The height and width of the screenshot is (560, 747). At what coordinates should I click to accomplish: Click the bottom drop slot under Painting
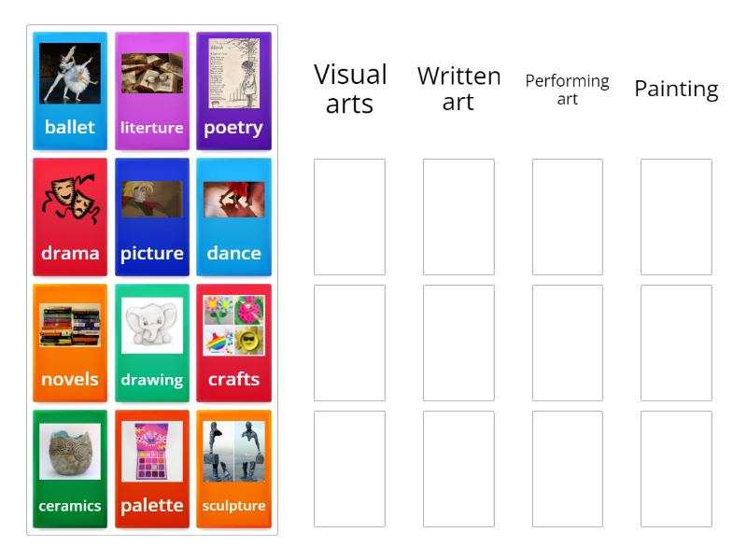[x=675, y=468]
